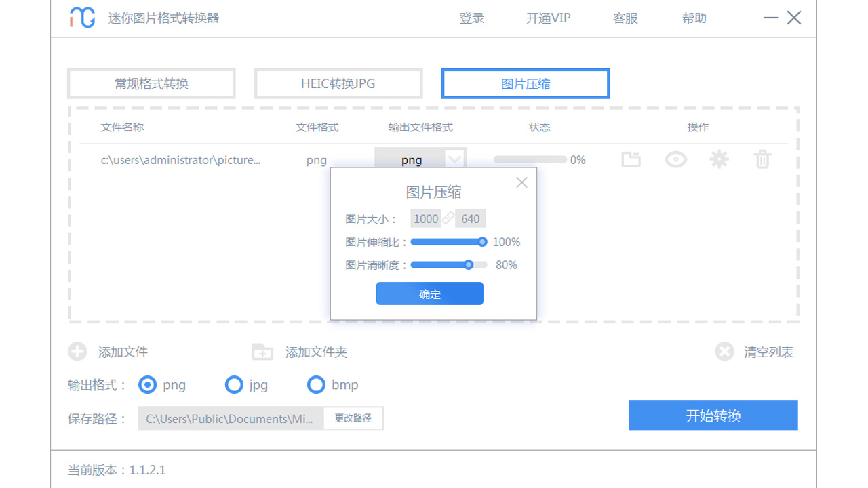Delete the file with the trash icon

coord(762,159)
